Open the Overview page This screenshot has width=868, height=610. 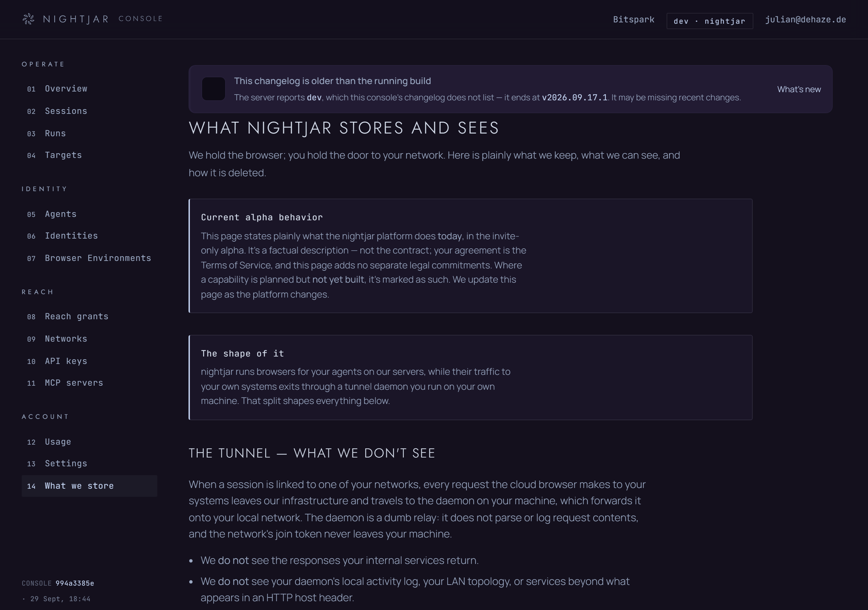pos(89,89)
